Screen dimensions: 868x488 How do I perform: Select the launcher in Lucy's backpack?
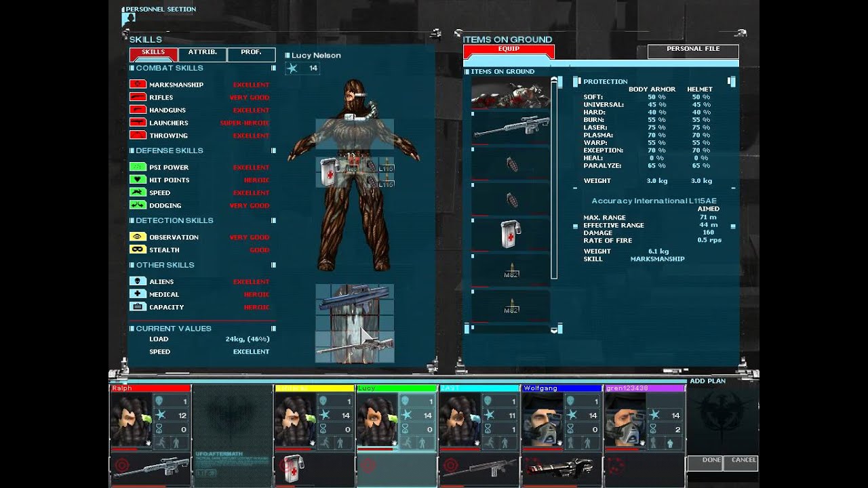pos(354,298)
